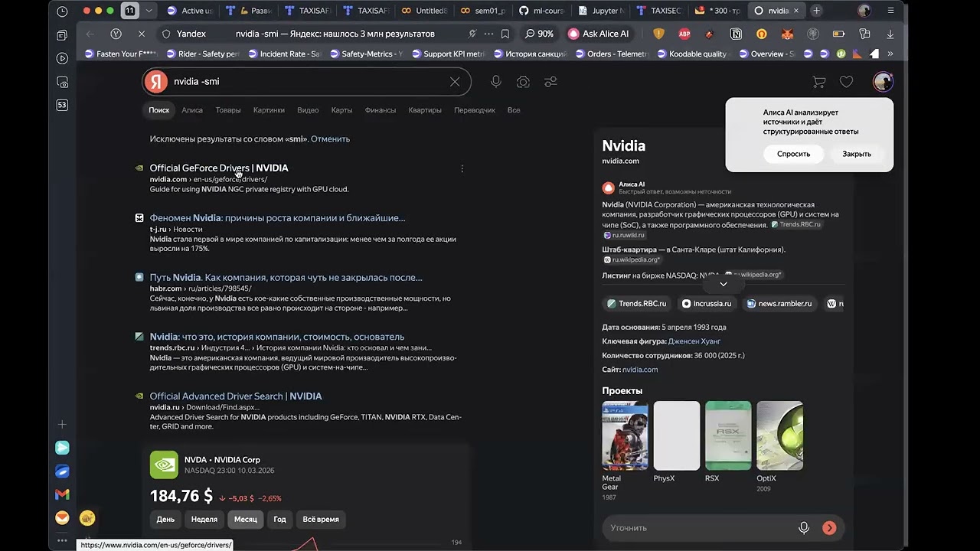Open user profile avatar on Yandex page

coord(883,82)
